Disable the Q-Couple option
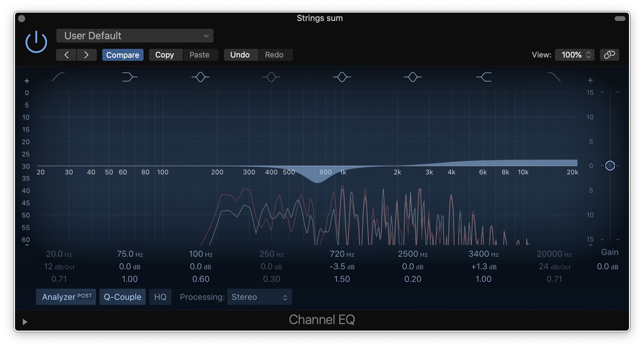This screenshot has height=348, width=644. [122, 297]
